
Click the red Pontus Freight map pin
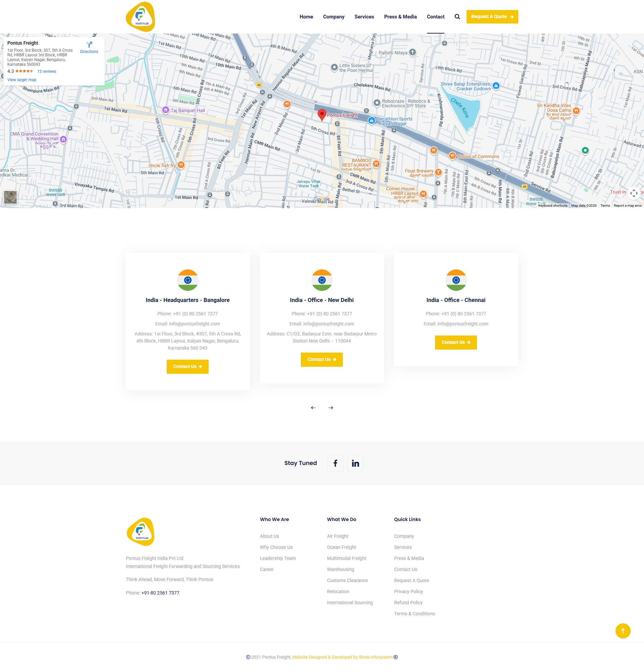(x=321, y=114)
